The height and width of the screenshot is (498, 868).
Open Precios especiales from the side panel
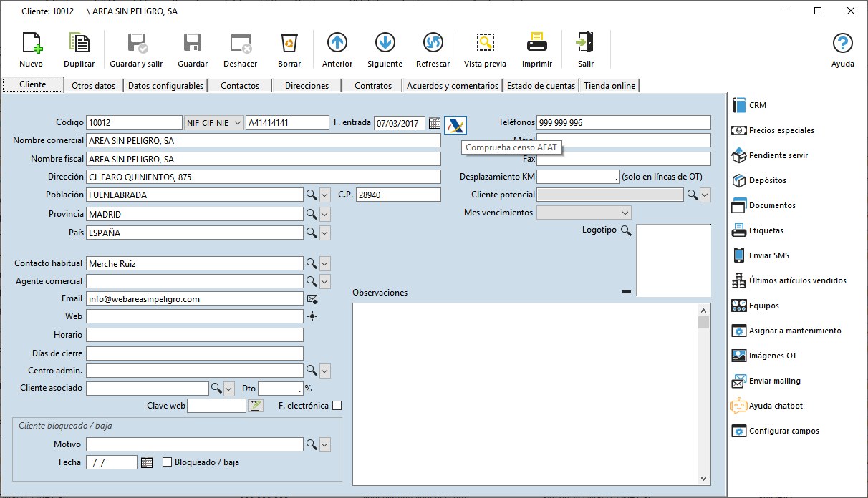(773, 130)
